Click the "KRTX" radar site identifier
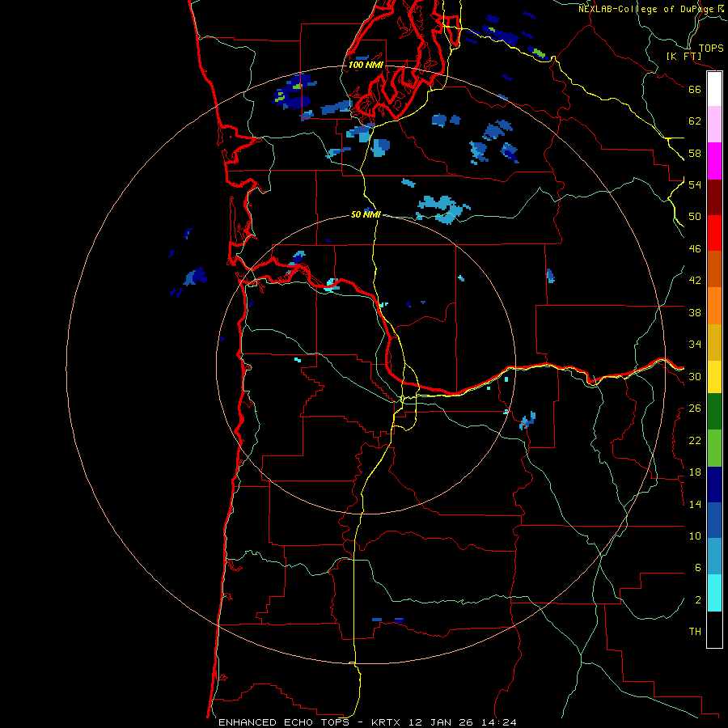Viewport: 728px width, 728px height. click(387, 722)
